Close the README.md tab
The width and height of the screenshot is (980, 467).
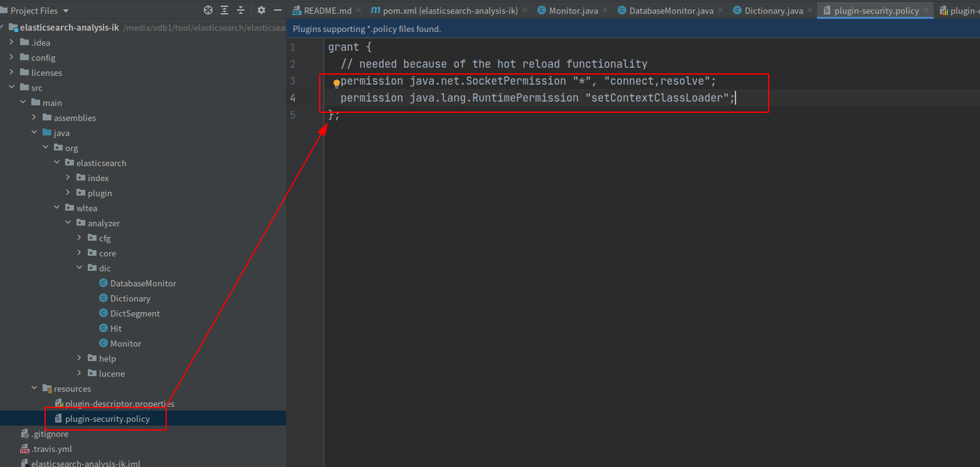pyautogui.click(x=358, y=11)
